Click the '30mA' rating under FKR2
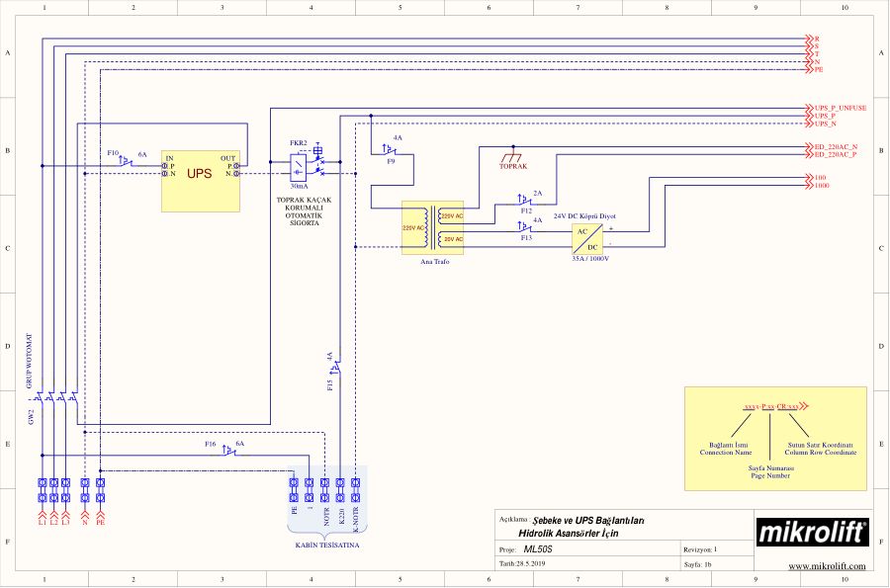 pos(299,186)
